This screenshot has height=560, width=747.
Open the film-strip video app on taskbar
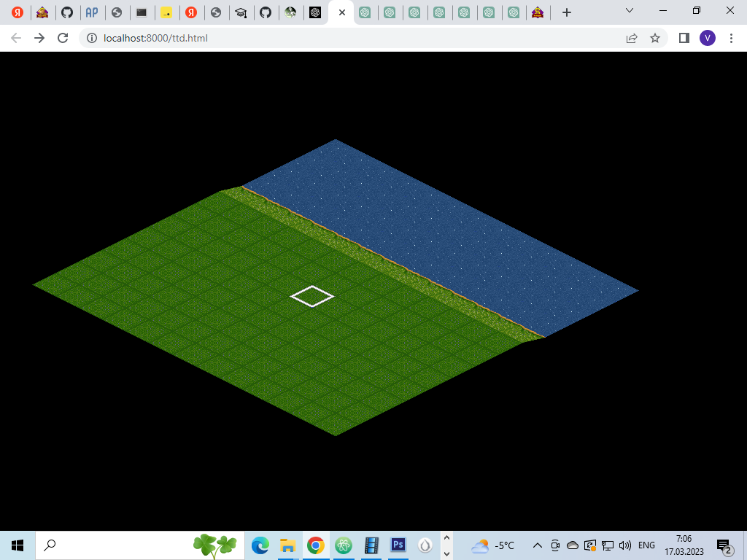point(371,545)
